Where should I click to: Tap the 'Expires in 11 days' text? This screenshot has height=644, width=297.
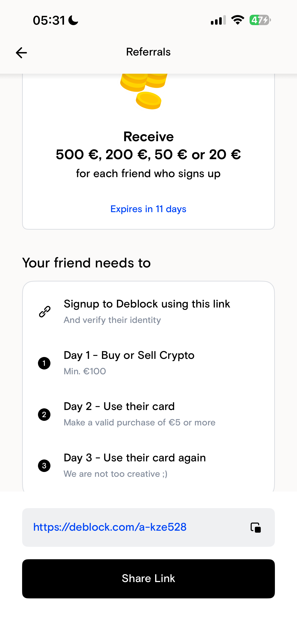[x=148, y=209]
